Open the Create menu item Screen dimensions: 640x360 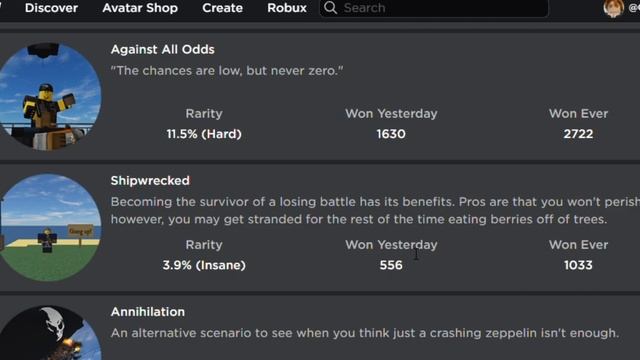222,8
